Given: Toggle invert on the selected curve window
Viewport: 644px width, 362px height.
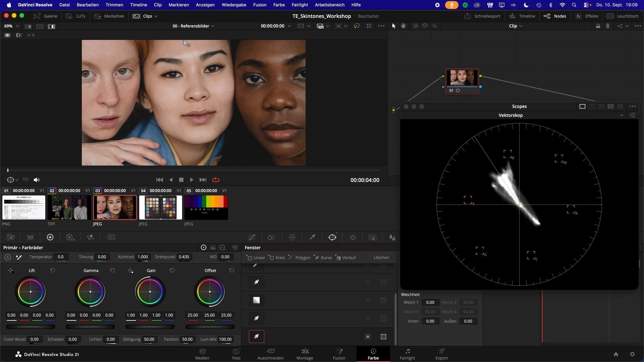Looking at the screenshot, I should [x=368, y=337].
